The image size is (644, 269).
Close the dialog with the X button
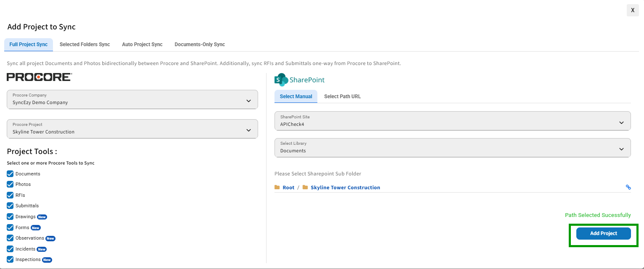(633, 10)
